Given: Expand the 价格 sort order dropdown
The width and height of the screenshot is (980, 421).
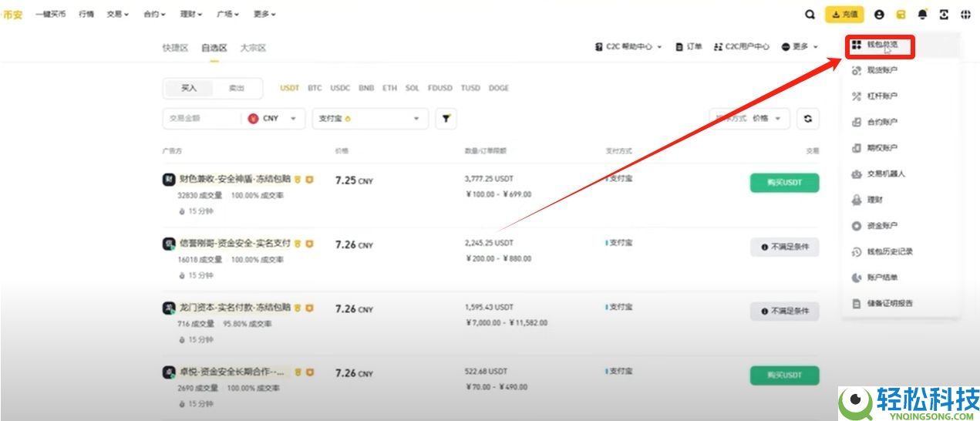Looking at the screenshot, I should pyautogui.click(x=766, y=119).
